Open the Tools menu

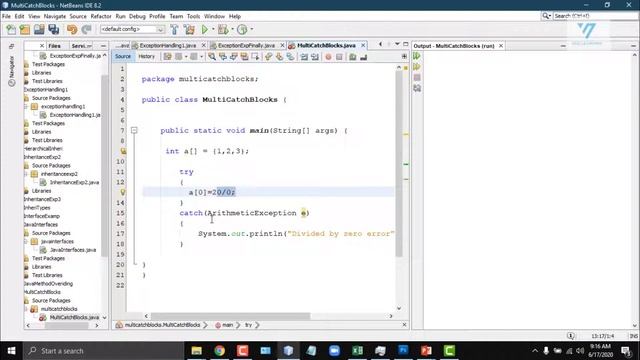click(193, 16)
